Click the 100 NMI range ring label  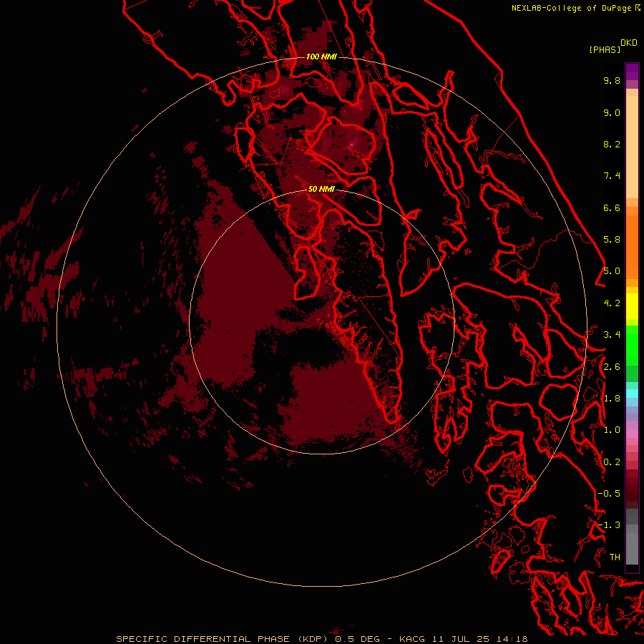pyautogui.click(x=321, y=57)
